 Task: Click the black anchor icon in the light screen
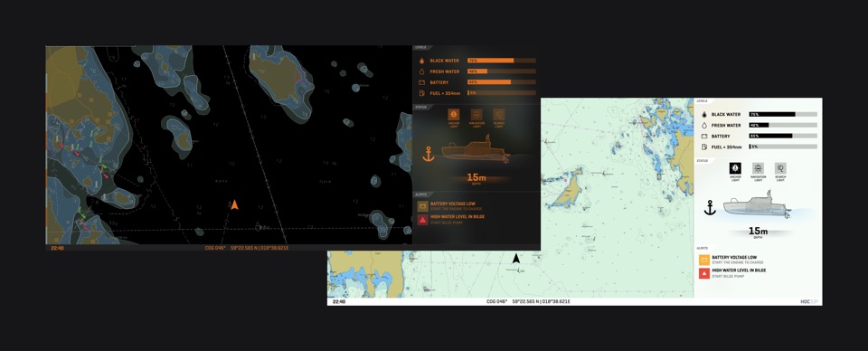[x=710, y=207]
